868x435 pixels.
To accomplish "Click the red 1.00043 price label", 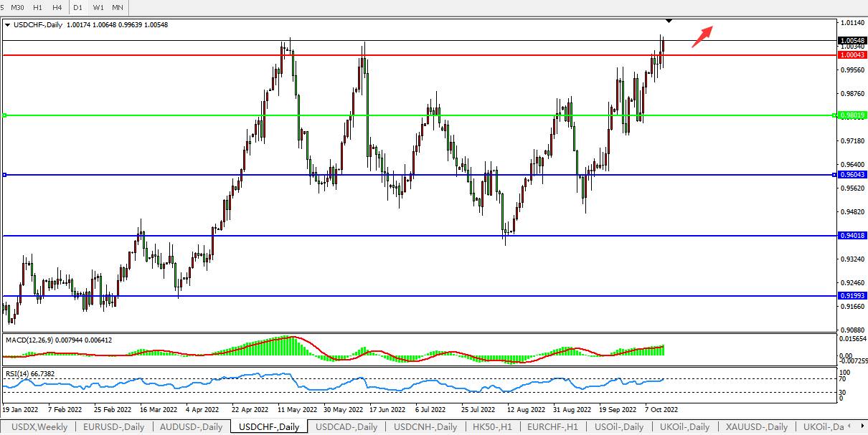I will click(852, 55).
